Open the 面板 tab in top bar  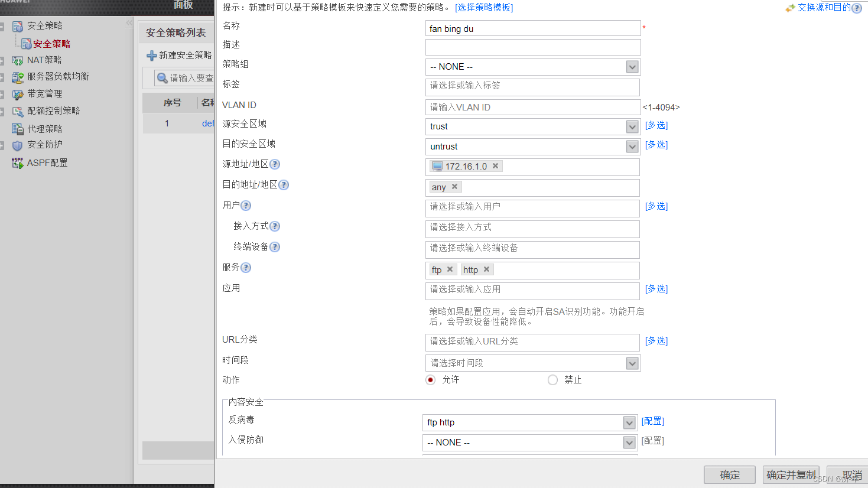pyautogui.click(x=183, y=5)
